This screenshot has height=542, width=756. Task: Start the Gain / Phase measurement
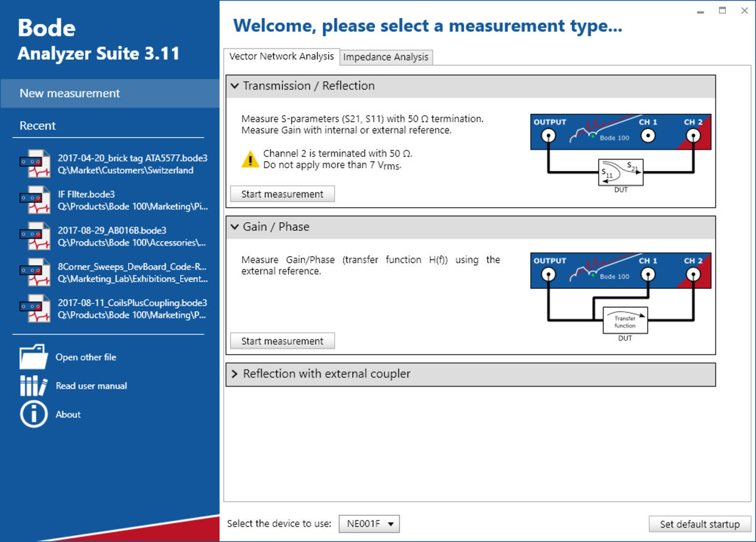tap(282, 341)
